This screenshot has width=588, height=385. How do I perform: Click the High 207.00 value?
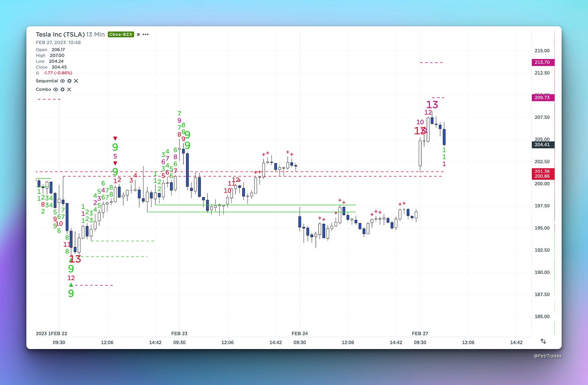(x=57, y=55)
